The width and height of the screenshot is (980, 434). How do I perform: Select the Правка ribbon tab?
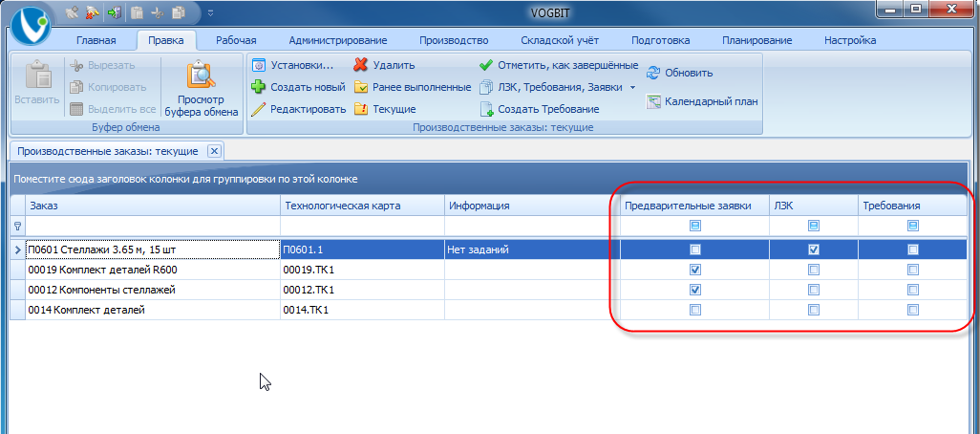(166, 40)
